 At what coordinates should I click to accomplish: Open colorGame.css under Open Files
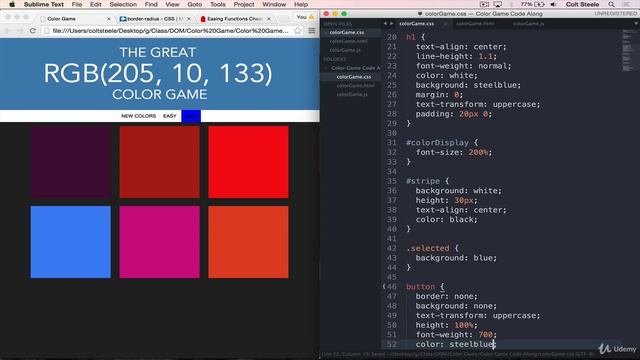(347, 32)
